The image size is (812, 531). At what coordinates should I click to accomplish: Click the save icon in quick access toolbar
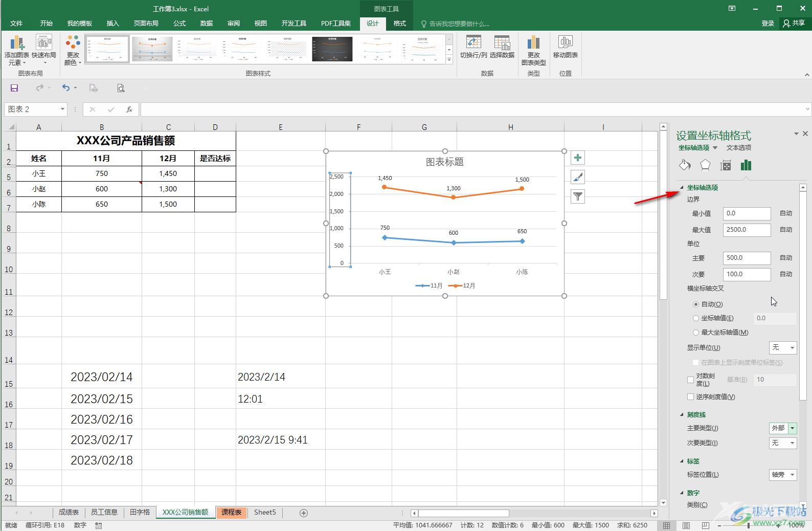click(x=14, y=88)
